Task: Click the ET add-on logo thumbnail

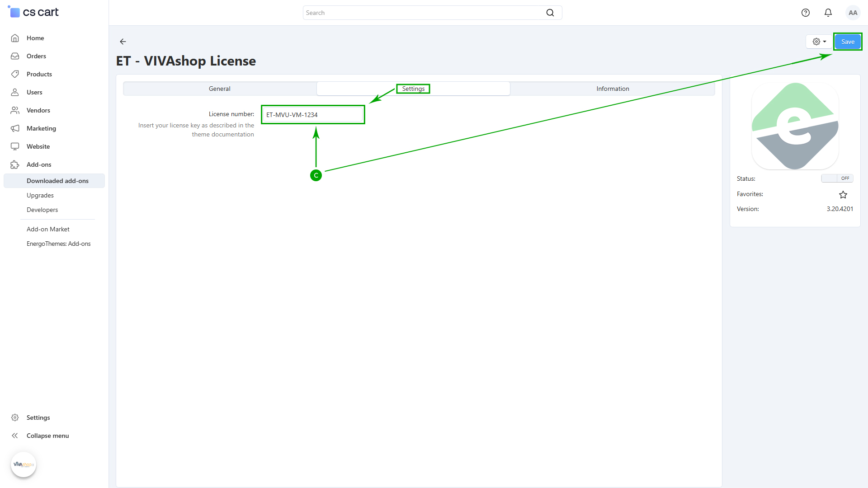Action: 795,126
